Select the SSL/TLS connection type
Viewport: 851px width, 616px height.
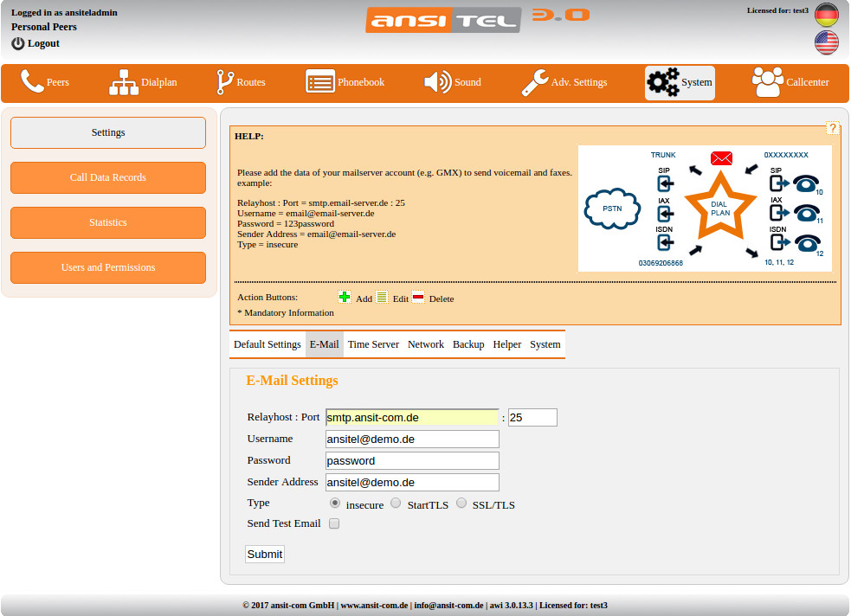tap(461, 503)
